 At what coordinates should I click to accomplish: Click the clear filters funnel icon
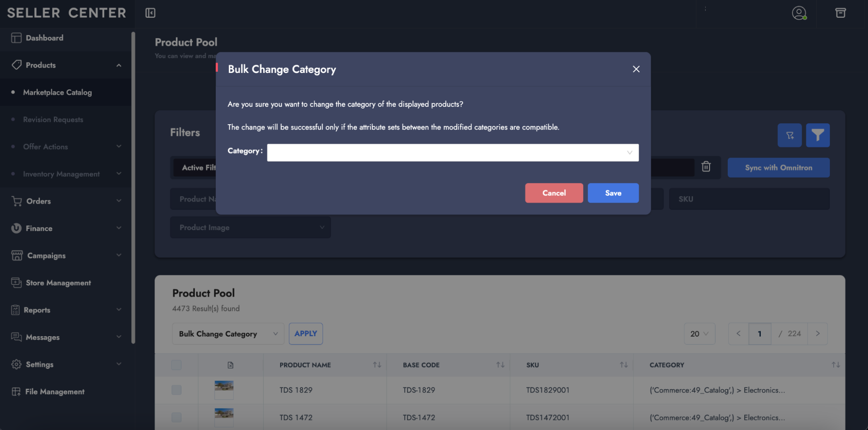click(x=789, y=136)
